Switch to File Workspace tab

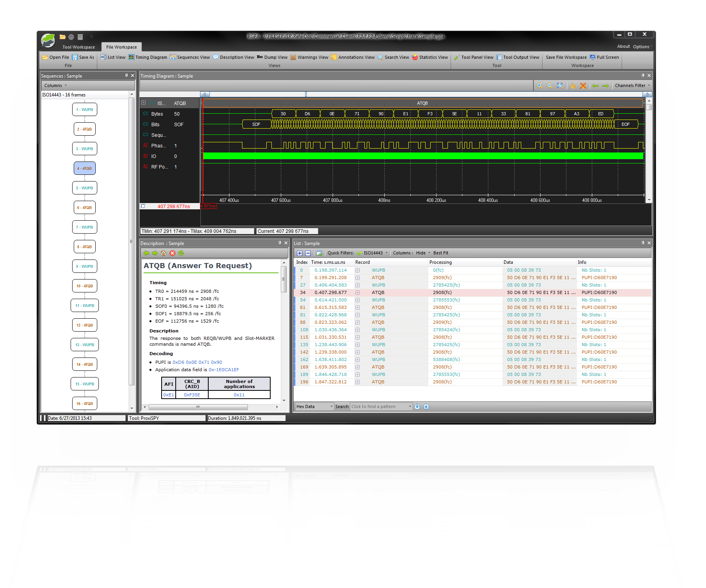[x=122, y=47]
